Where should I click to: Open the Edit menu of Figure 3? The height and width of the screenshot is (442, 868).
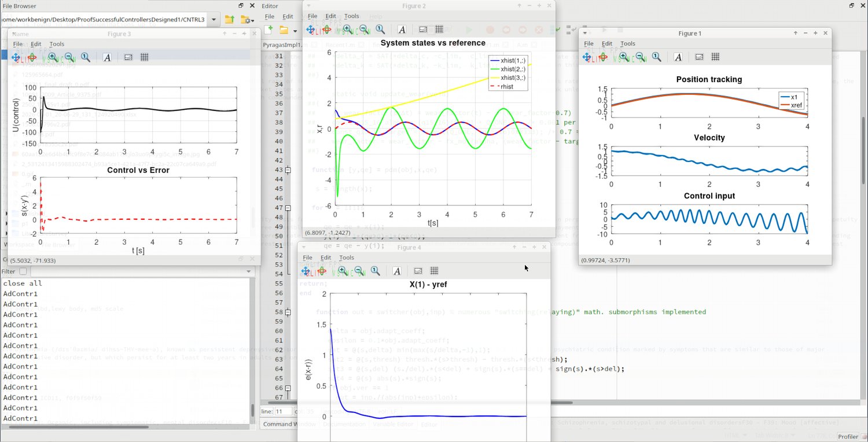pyautogui.click(x=36, y=44)
